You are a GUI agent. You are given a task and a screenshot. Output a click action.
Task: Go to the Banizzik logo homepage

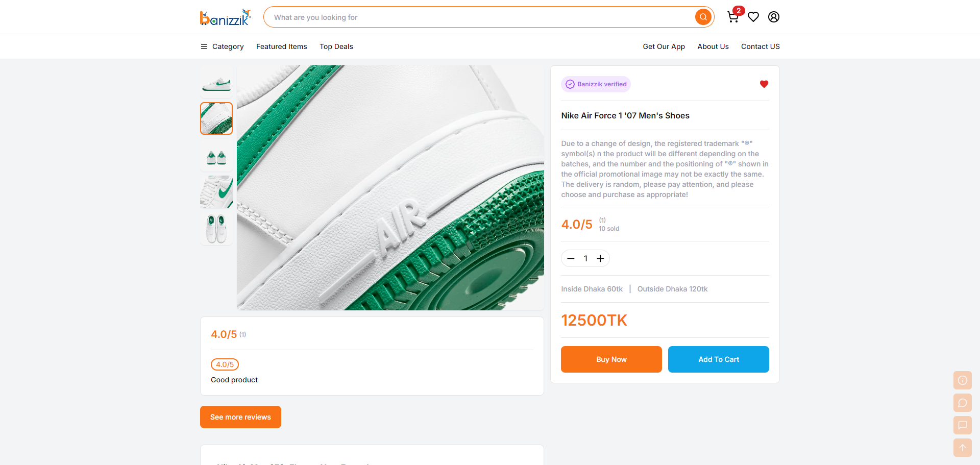click(x=225, y=17)
